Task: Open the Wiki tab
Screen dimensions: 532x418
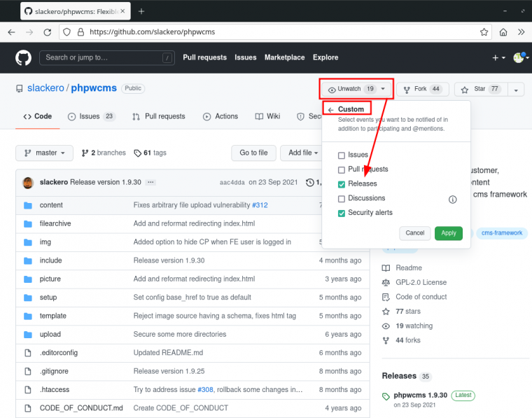Action: (267, 116)
